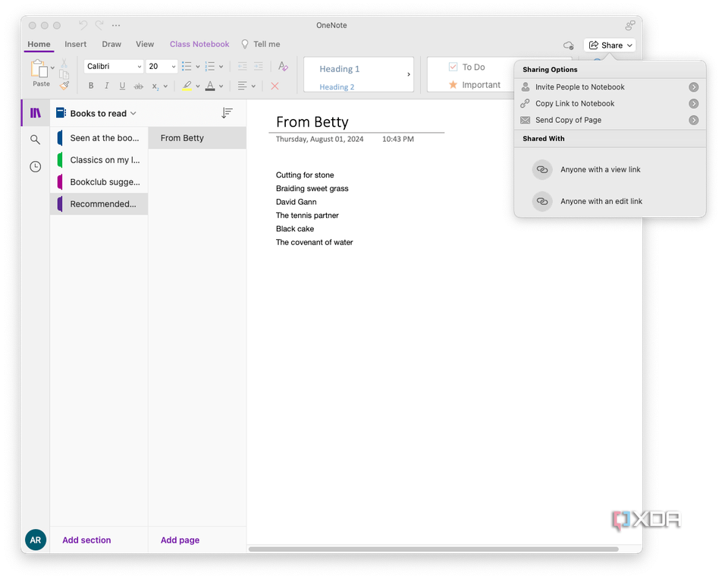
Task: Clear formatting using the red X icon
Action: (x=275, y=86)
